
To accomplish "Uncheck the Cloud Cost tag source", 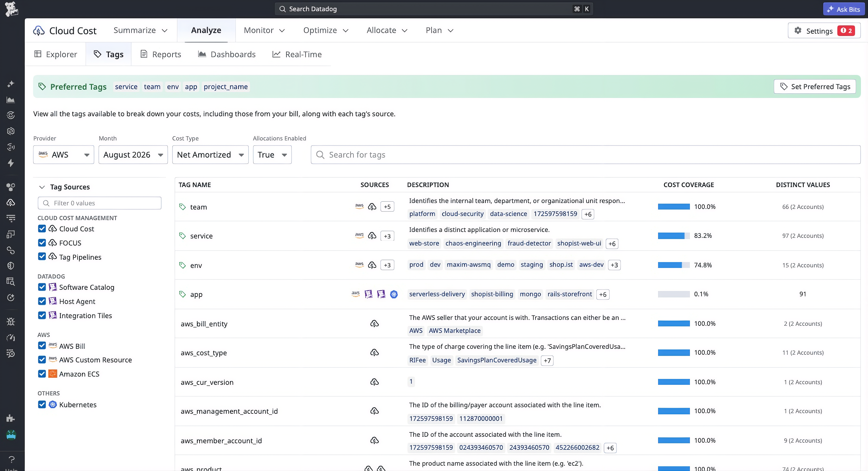I will pos(42,229).
